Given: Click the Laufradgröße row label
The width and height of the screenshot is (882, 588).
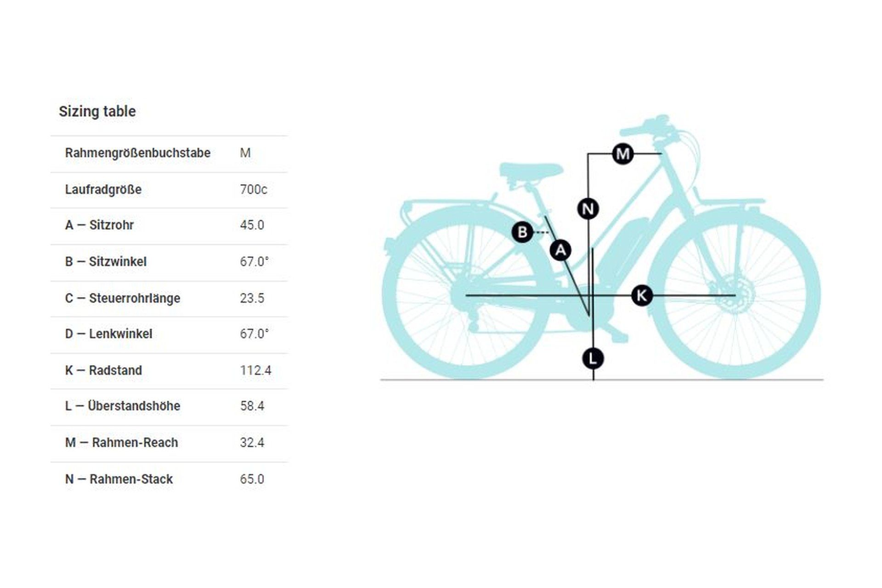Looking at the screenshot, I should [x=103, y=189].
